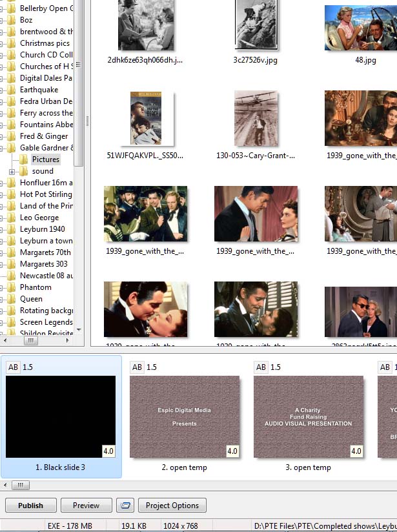Select slide 1 Black slide 3
Viewport: 397px width, 532px height.
tap(61, 416)
